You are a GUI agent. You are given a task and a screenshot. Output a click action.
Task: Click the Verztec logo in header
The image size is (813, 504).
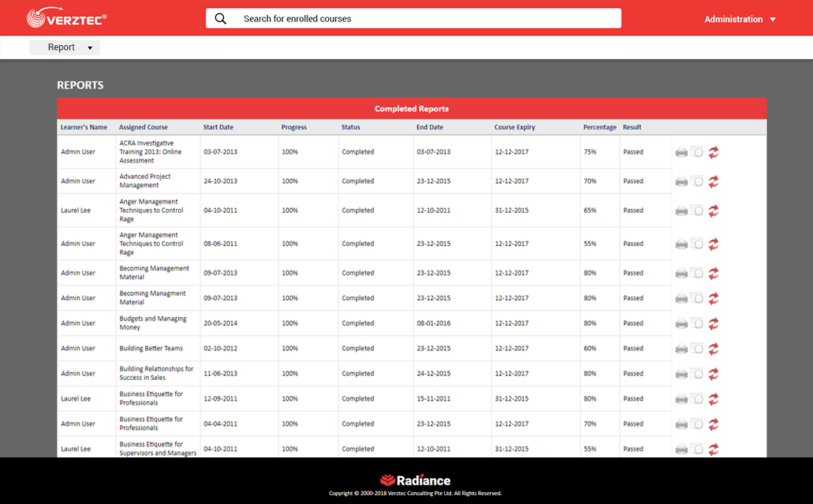67,18
